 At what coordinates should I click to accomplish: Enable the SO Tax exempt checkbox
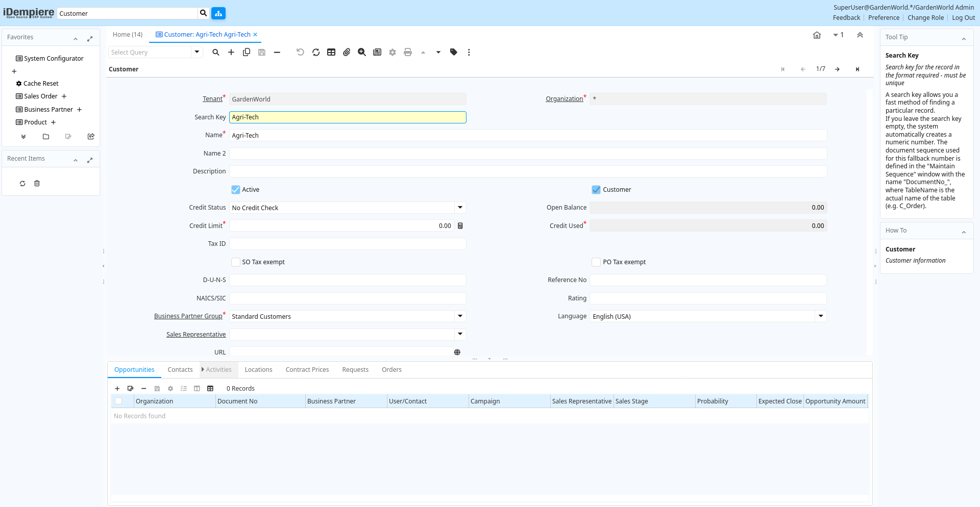[236, 262]
